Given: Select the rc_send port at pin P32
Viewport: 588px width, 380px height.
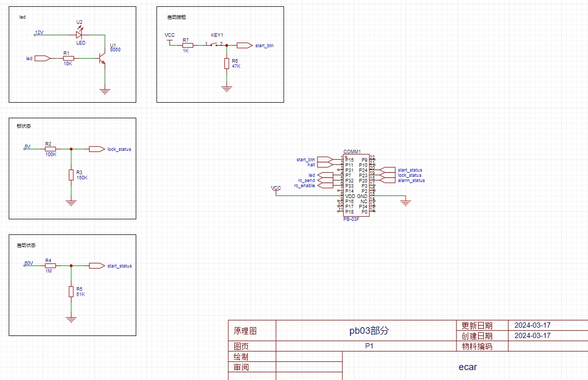Looking at the screenshot, I should [325, 180].
